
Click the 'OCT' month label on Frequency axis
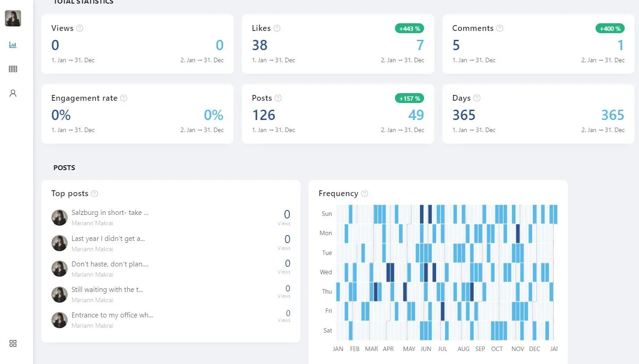click(497, 349)
